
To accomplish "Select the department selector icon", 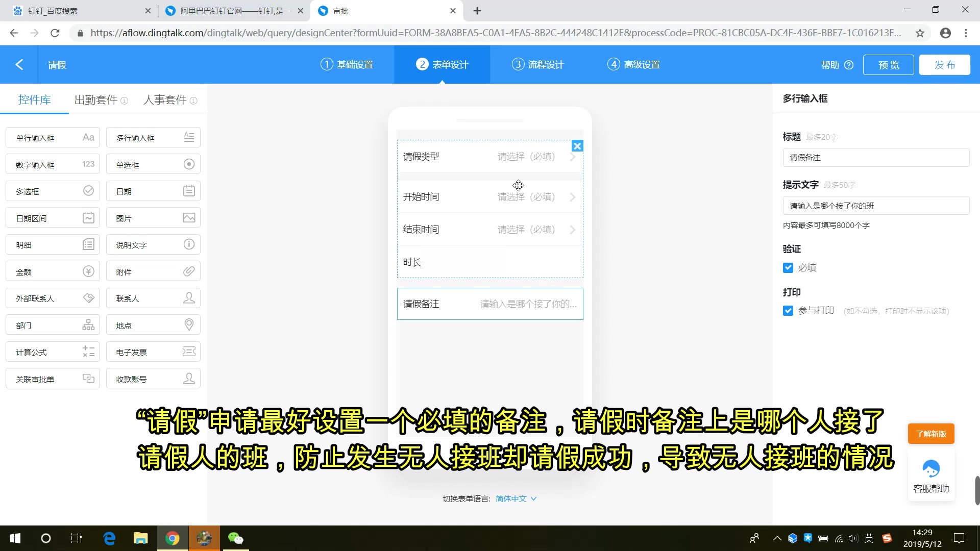I will (x=87, y=325).
